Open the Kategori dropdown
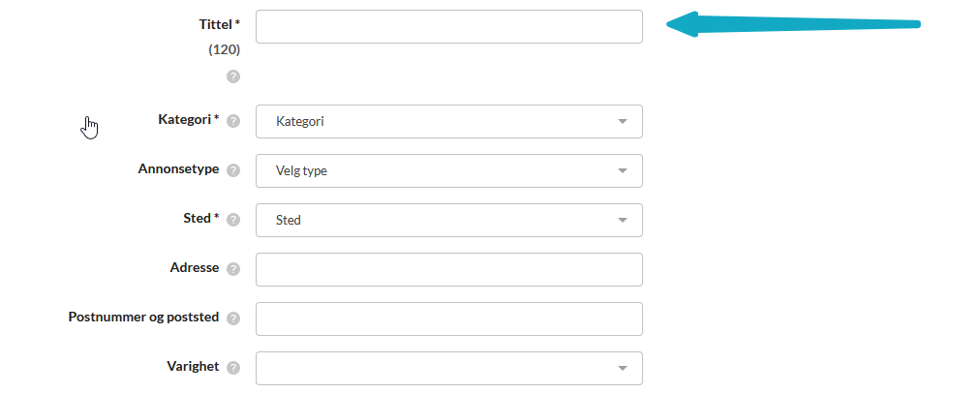This screenshot has height=394, width=980. (x=448, y=122)
